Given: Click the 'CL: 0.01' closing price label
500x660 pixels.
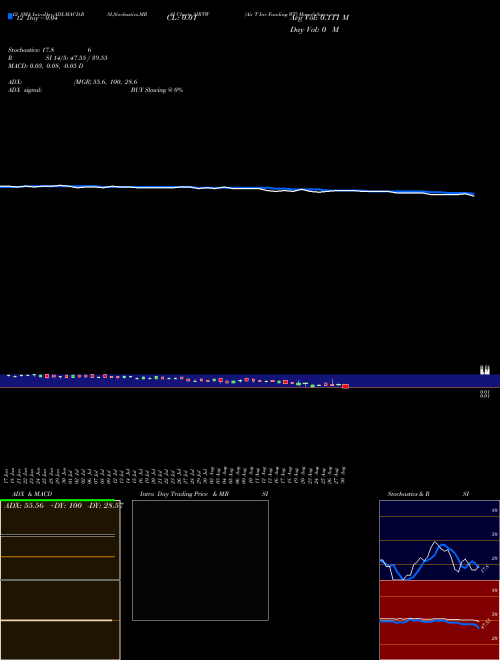Looking at the screenshot, I should point(181,18).
